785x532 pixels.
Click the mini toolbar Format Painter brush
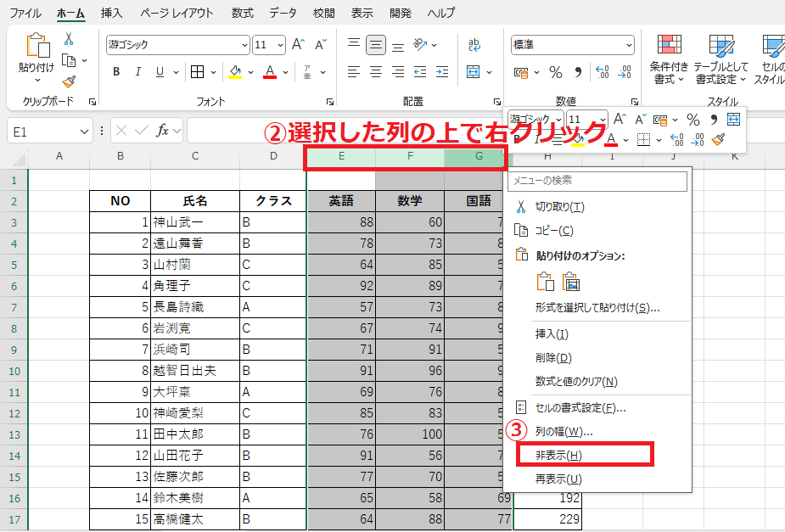[x=719, y=139]
